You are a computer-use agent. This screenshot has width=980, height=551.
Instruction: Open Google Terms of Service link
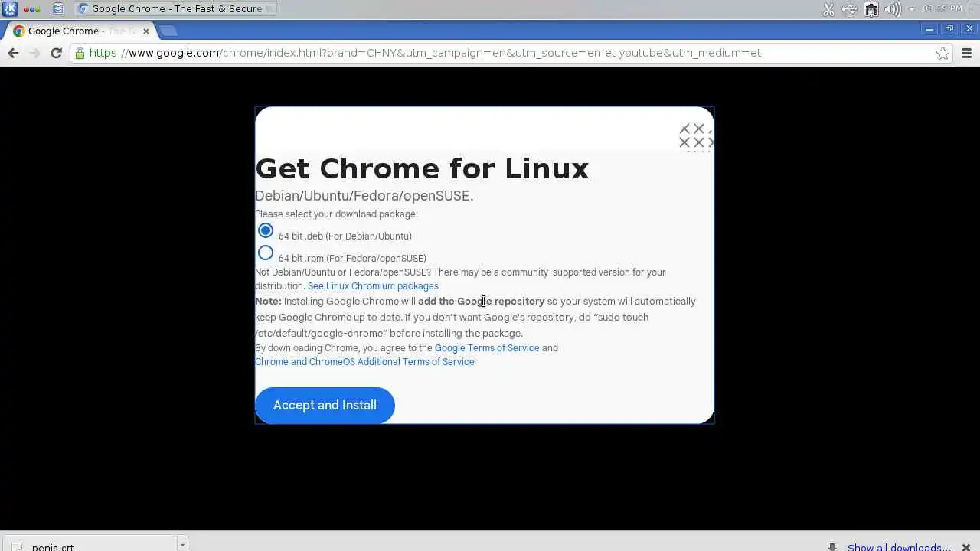(x=487, y=348)
